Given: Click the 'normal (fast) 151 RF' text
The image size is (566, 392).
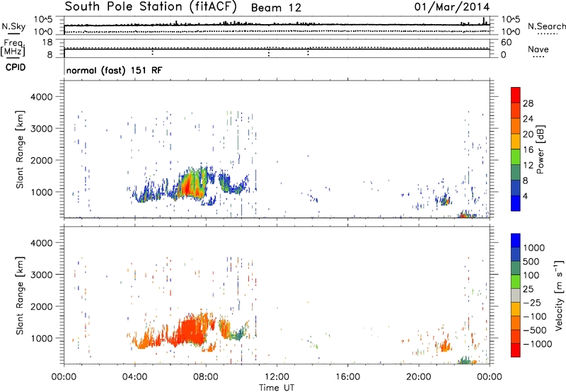Looking at the screenshot, I should pyautogui.click(x=115, y=70).
